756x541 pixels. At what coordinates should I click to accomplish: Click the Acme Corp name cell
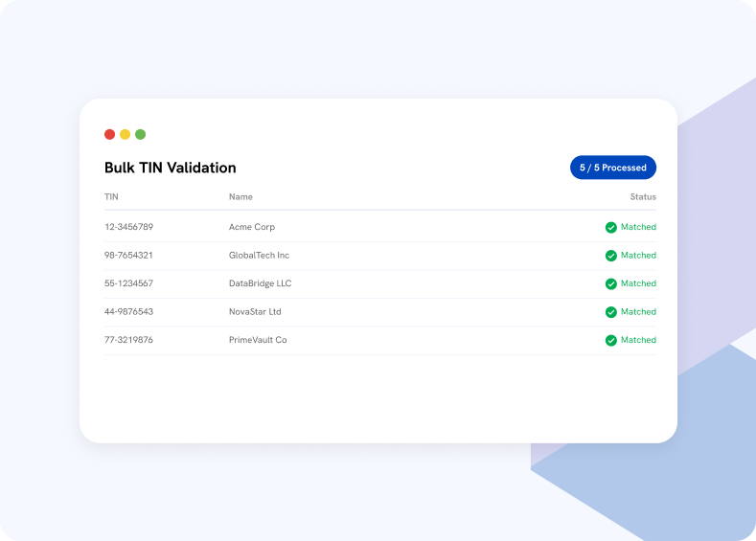[252, 227]
